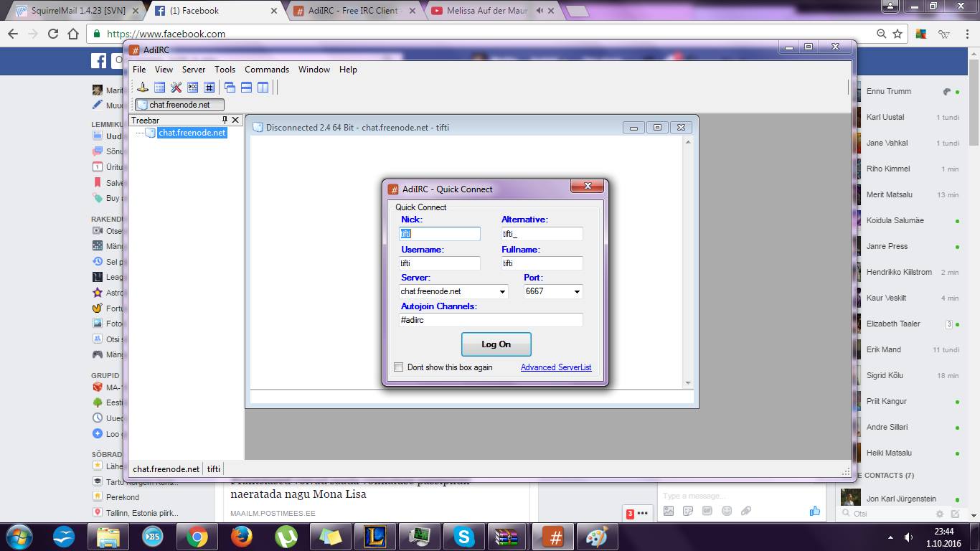Open uTorrent from the taskbar

click(x=286, y=537)
